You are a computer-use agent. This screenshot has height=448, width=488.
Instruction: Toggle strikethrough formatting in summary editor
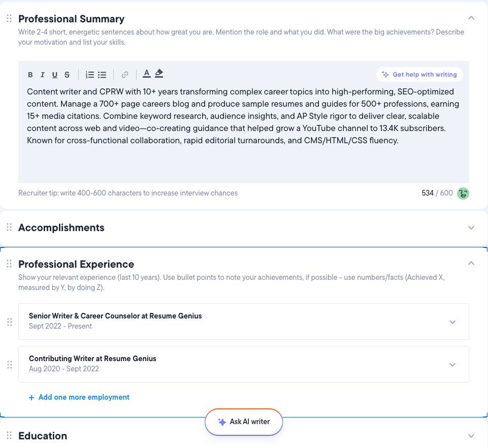[67, 75]
